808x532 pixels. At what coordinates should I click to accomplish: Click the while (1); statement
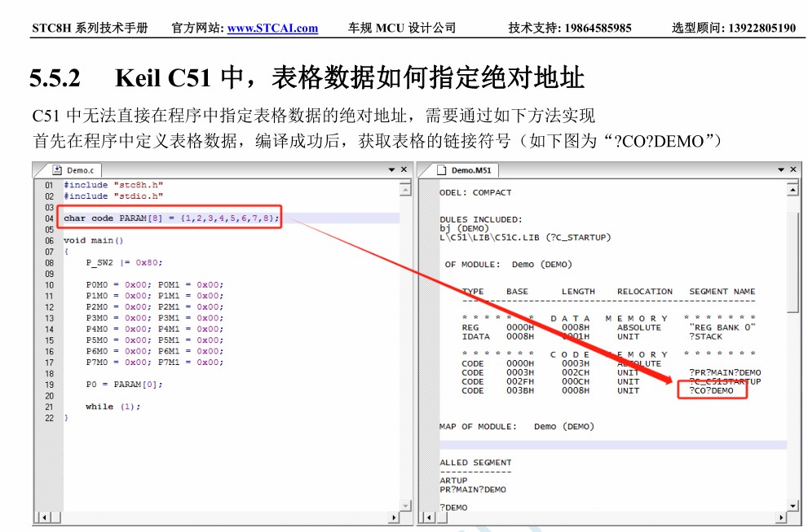coord(113,407)
